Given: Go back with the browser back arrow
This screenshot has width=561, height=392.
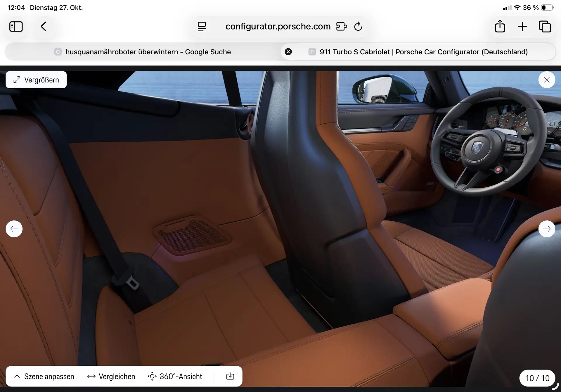Looking at the screenshot, I should [x=44, y=27].
